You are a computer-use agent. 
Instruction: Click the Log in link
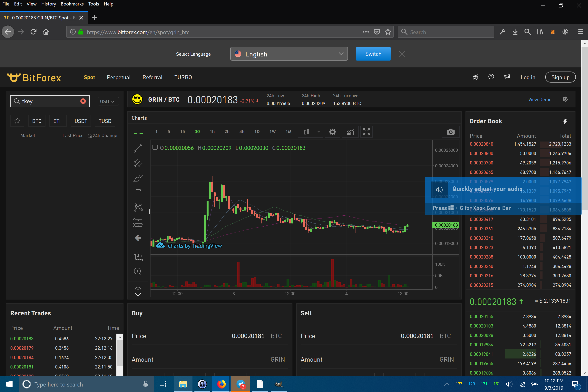[x=528, y=77]
